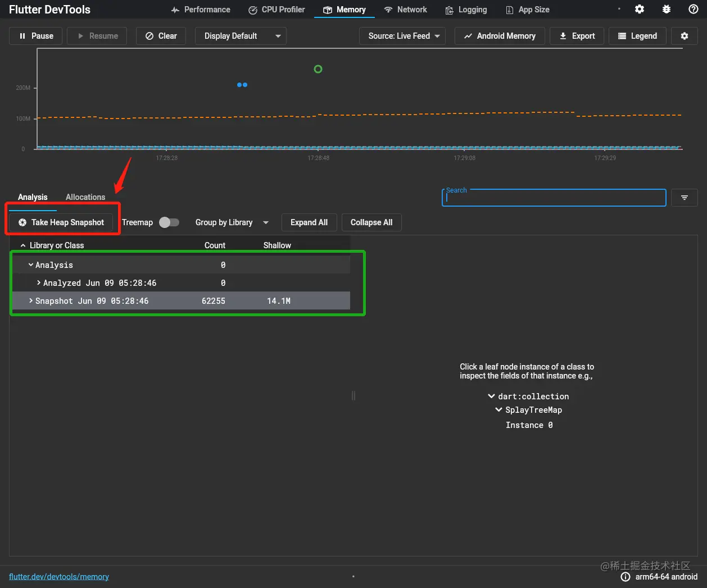
Task: Sort by the Count column header
Action: [x=215, y=245]
